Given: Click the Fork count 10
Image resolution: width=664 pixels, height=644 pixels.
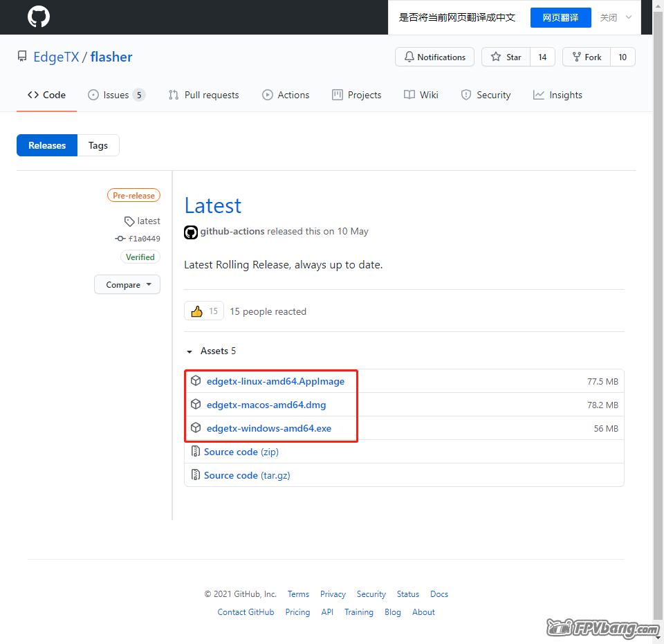Looking at the screenshot, I should tap(622, 57).
